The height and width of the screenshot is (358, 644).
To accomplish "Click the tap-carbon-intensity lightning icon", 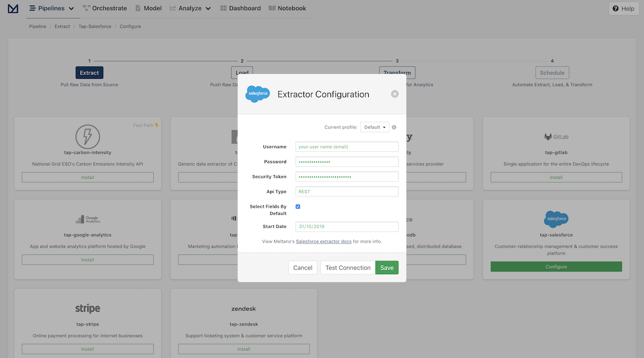I will pos(87,136).
